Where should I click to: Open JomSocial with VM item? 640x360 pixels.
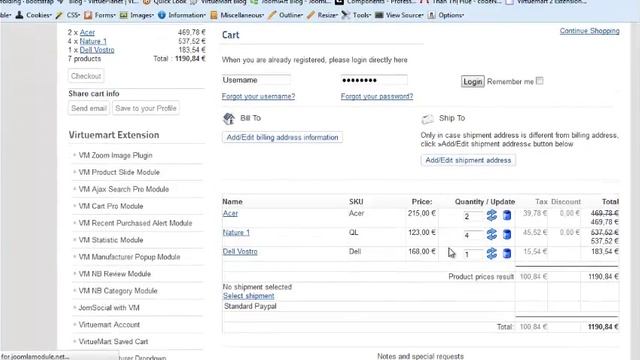(x=109, y=308)
